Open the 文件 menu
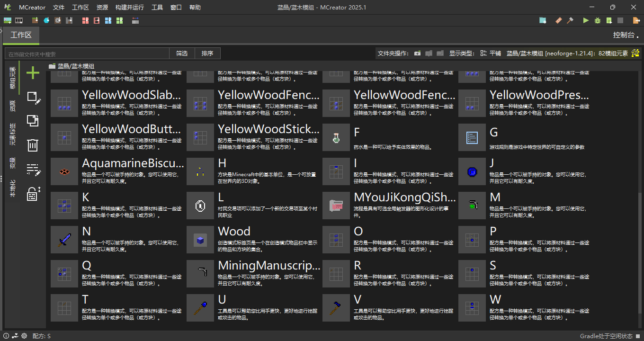Viewport: 644px width, 341px height. (x=59, y=7)
